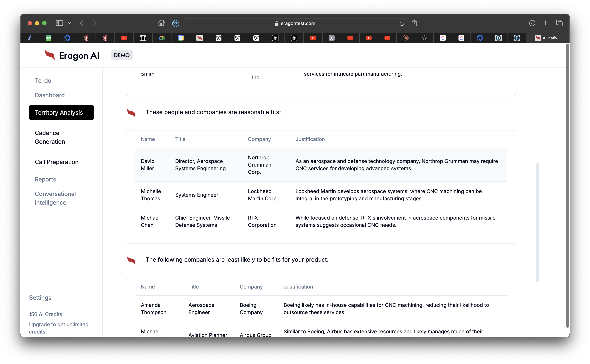This screenshot has height=364, width=590.
Task: Open Call Preparation in the sidebar
Action: click(57, 162)
